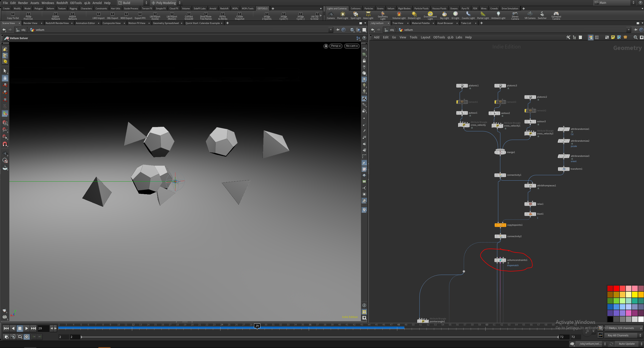Toggle the viewport lock camera icon
This screenshot has height=348, width=644.
point(326,46)
